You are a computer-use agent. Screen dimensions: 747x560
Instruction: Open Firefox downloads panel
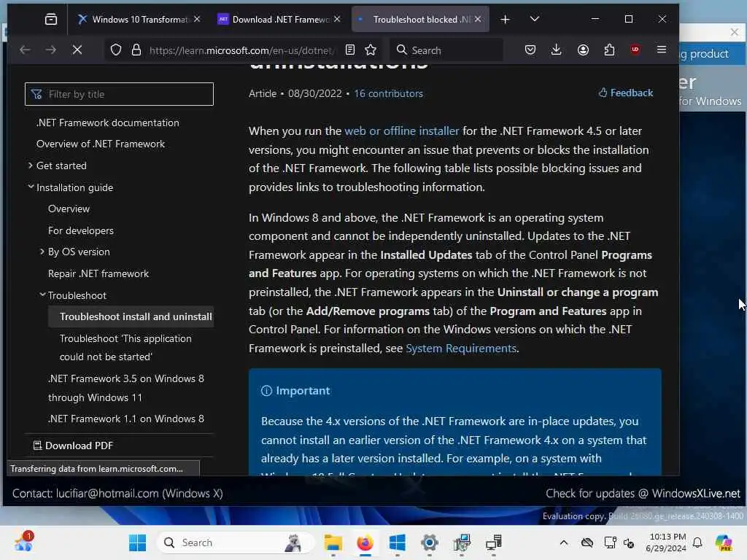556,50
